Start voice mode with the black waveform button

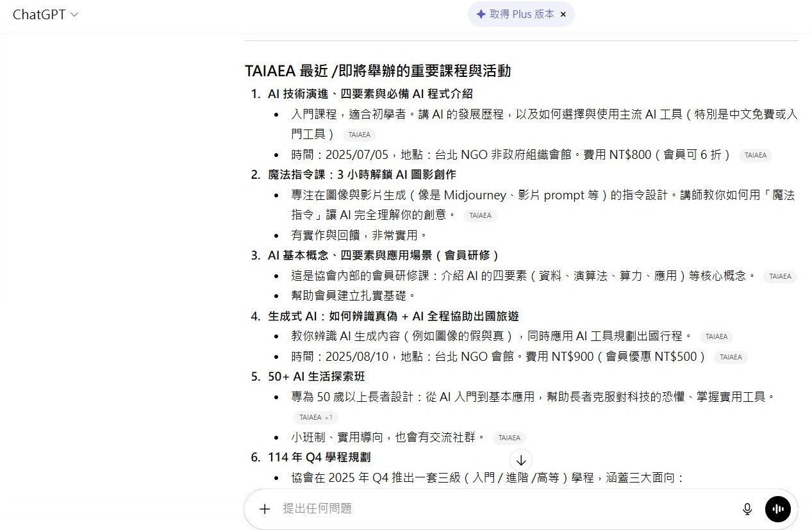(778, 509)
